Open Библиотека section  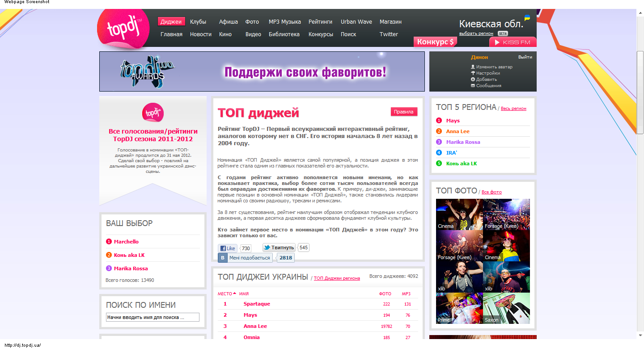tap(284, 34)
